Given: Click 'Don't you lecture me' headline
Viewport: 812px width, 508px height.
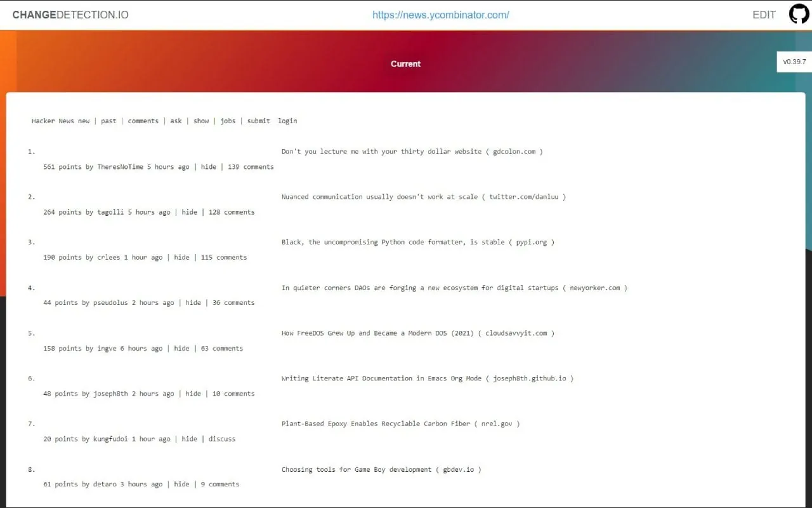Looking at the screenshot, I should (412, 152).
